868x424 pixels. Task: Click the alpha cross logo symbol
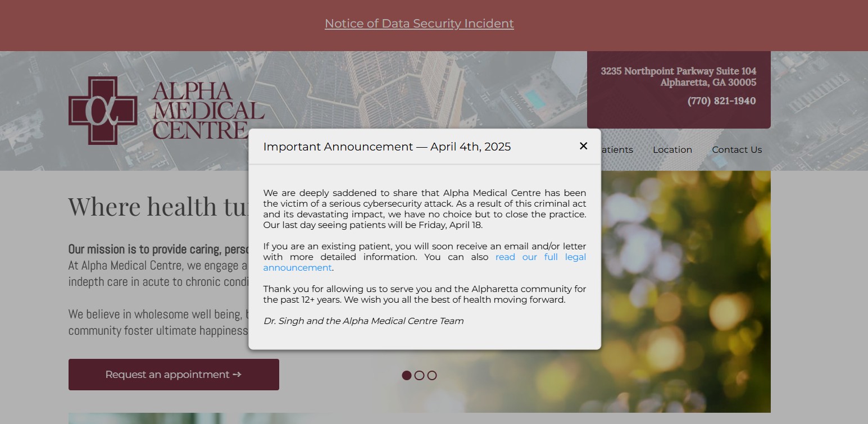103,111
